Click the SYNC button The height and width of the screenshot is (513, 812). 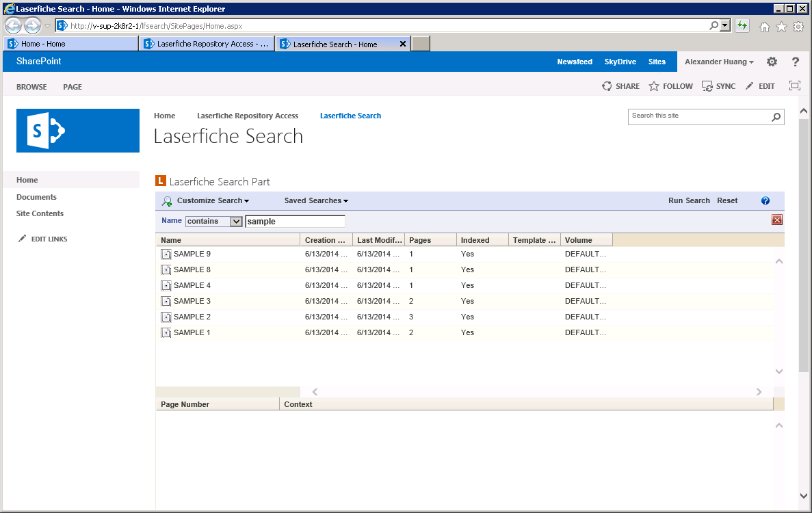coord(719,86)
